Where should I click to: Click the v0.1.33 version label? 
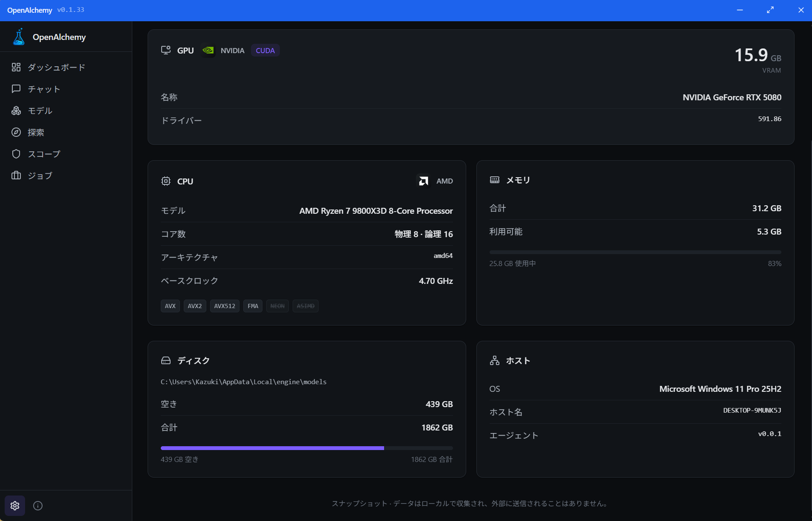71,10
